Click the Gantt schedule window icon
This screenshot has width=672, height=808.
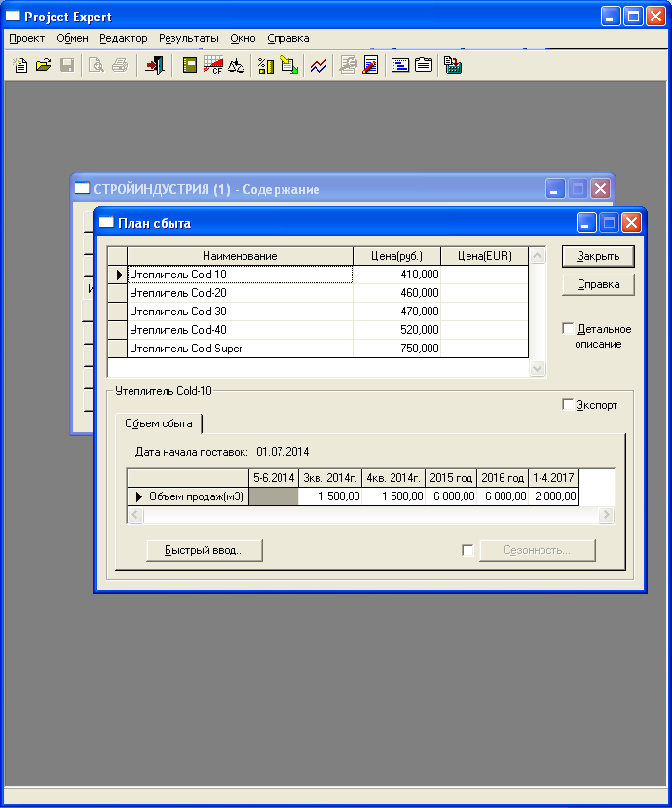[400, 65]
